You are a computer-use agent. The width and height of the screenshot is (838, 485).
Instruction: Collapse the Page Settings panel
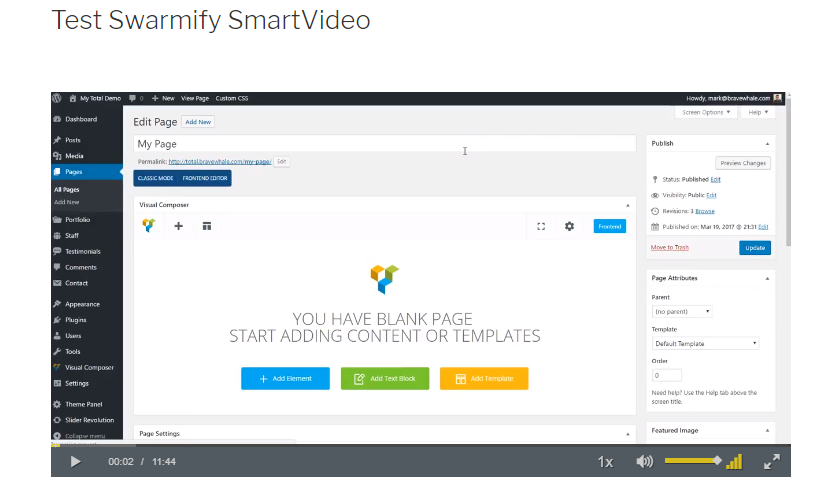pyautogui.click(x=627, y=434)
